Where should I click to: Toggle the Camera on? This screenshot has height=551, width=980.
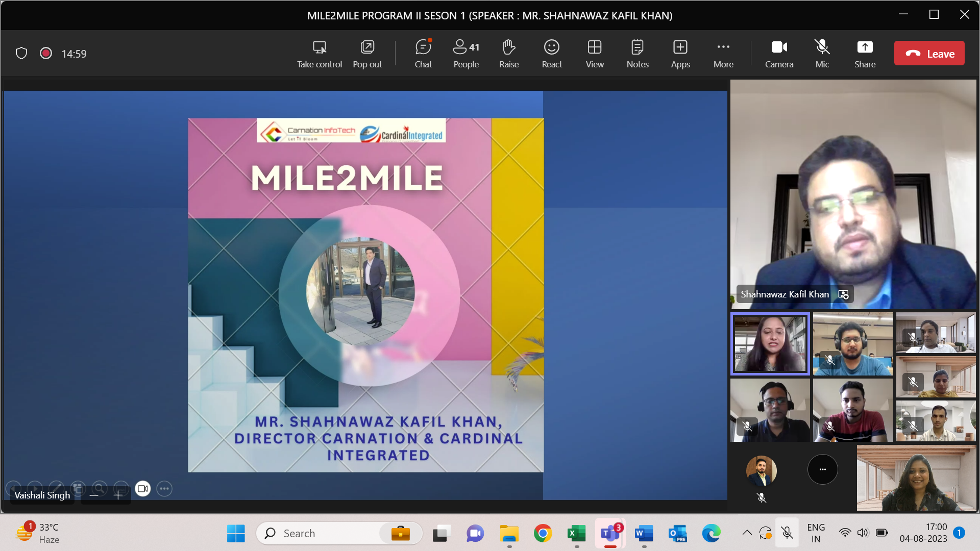(x=779, y=54)
